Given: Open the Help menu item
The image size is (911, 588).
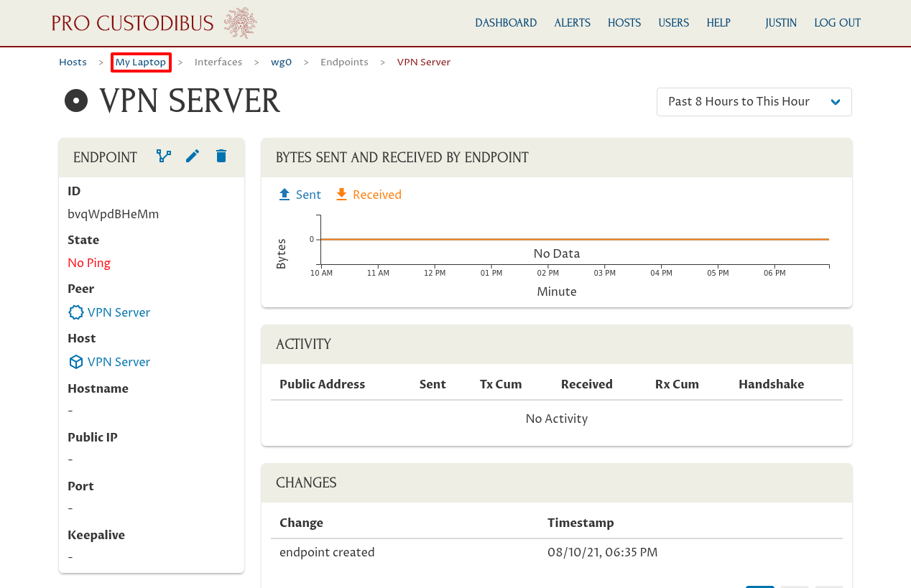Looking at the screenshot, I should [x=718, y=23].
